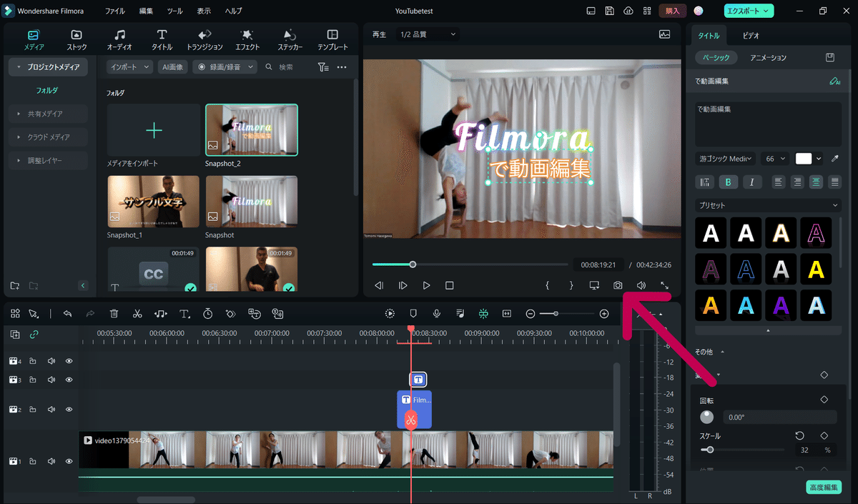The image size is (858, 504).
Task: Click the 購入 button
Action: [672, 11]
